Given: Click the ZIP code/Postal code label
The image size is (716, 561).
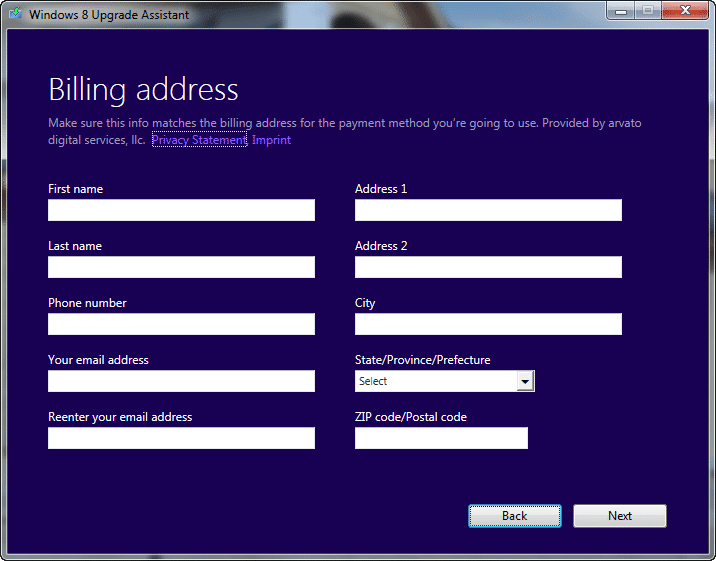Looking at the screenshot, I should coord(411,417).
